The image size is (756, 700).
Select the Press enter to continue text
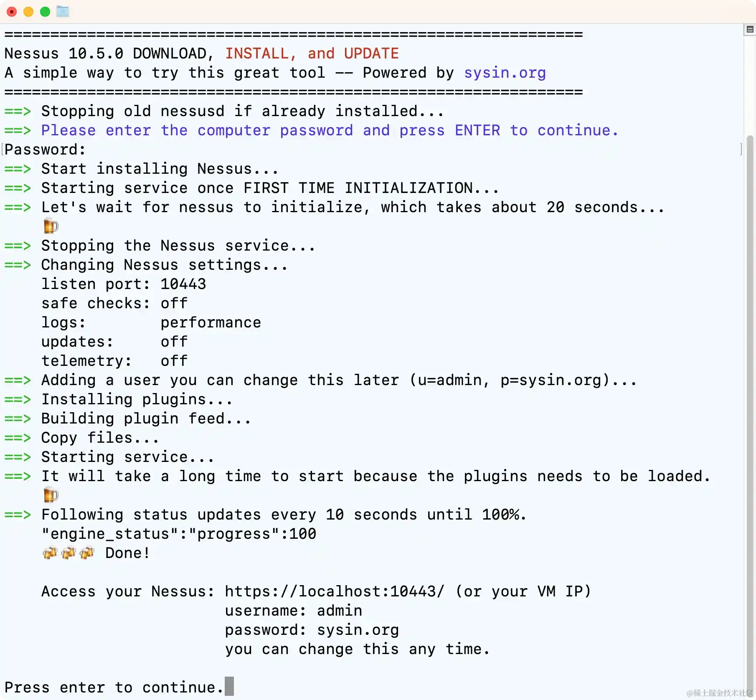click(112, 687)
